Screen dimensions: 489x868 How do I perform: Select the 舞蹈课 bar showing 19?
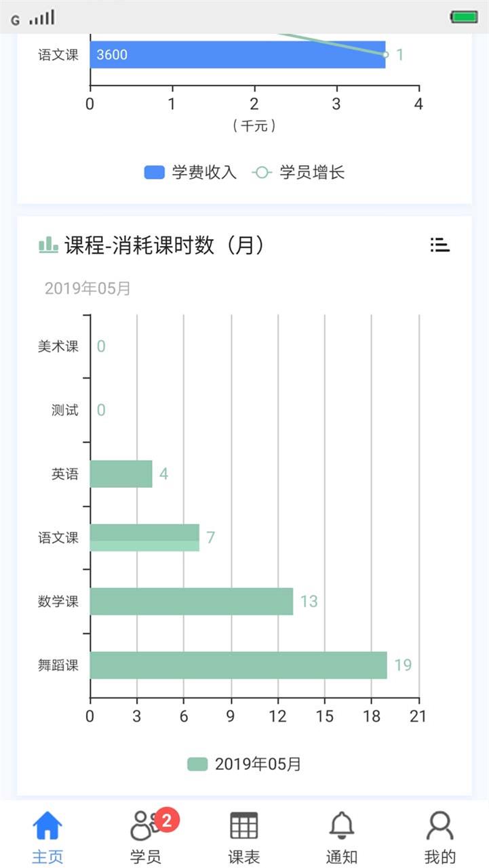pyautogui.click(x=238, y=665)
